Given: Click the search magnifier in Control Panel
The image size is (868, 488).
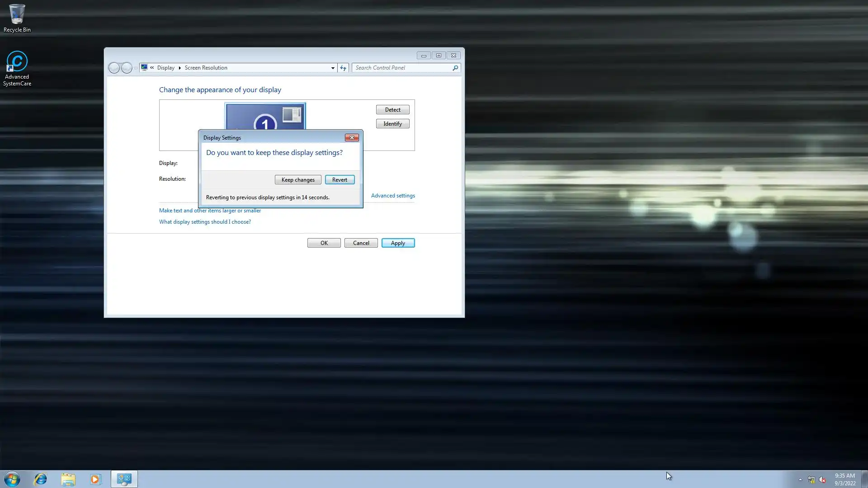Looking at the screenshot, I should tap(455, 68).
